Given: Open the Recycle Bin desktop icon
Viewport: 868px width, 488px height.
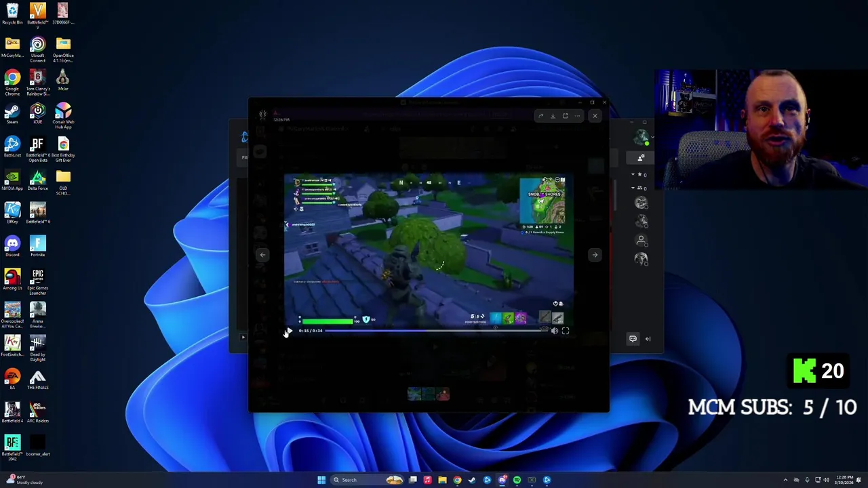Looking at the screenshot, I should (12, 14).
